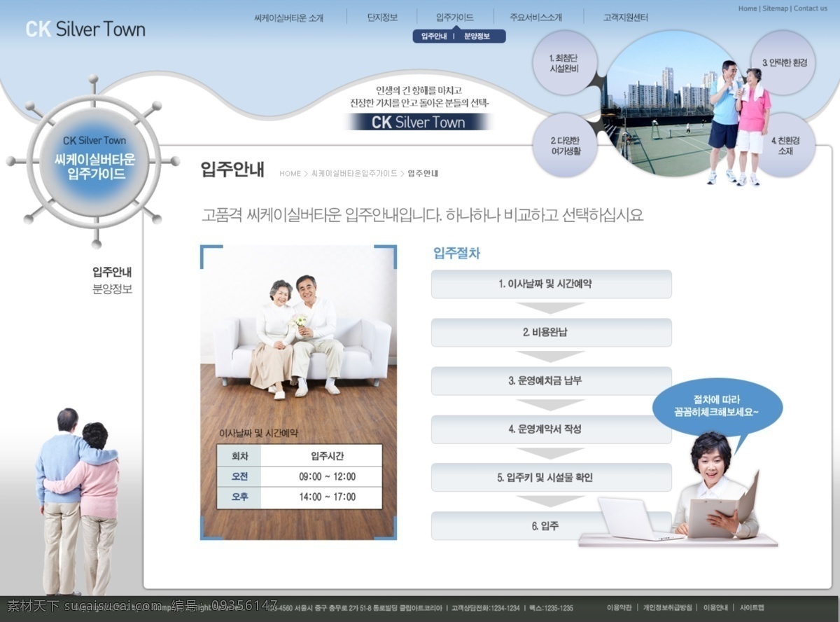The height and width of the screenshot is (622, 840).
Task: Click the 14:00 ~ 17:00 time cell
Action: coord(322,497)
